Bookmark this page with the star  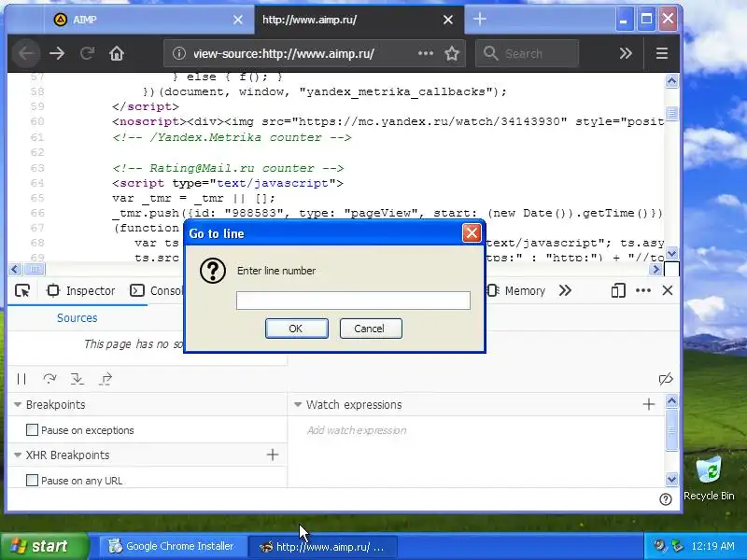pyautogui.click(x=452, y=53)
